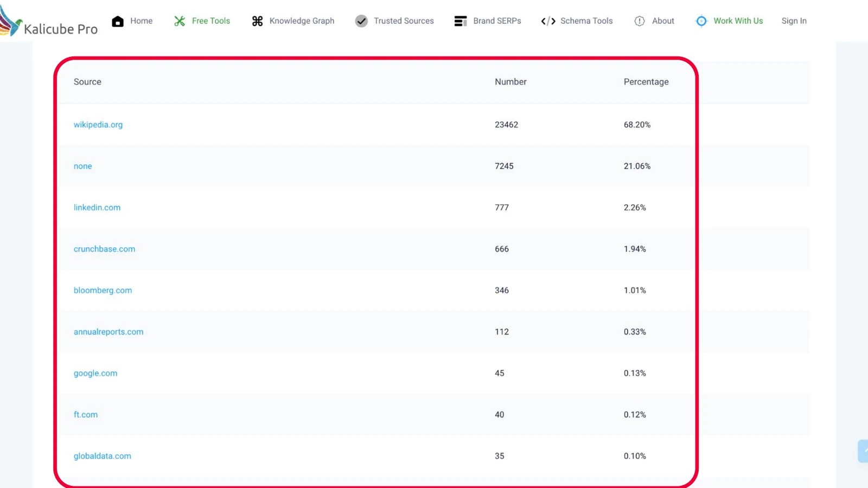Click the Free Tools wrench icon
Screen dimensions: 868x488
tap(180, 21)
